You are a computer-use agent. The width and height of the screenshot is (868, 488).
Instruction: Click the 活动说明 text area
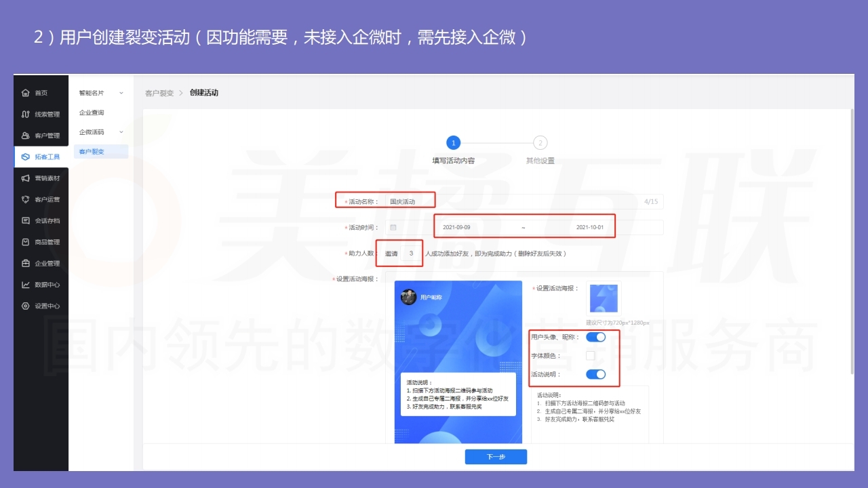pos(589,413)
